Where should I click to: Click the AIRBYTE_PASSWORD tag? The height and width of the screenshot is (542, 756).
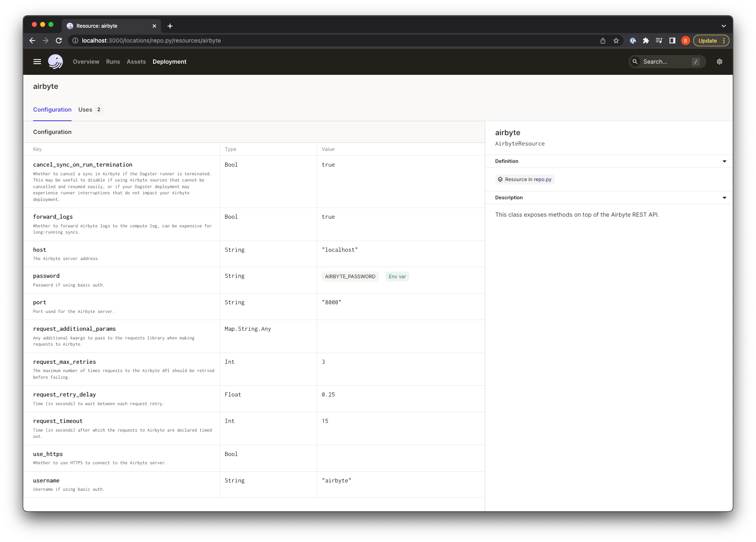click(x=350, y=277)
